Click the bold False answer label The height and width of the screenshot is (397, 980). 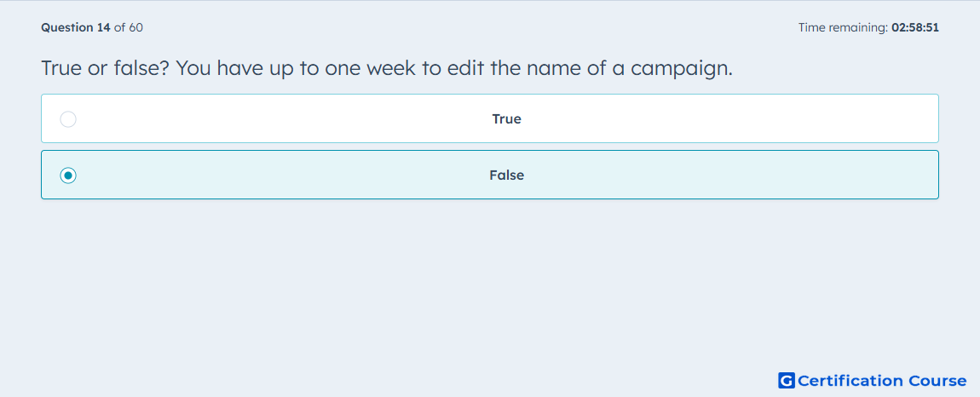click(x=506, y=175)
